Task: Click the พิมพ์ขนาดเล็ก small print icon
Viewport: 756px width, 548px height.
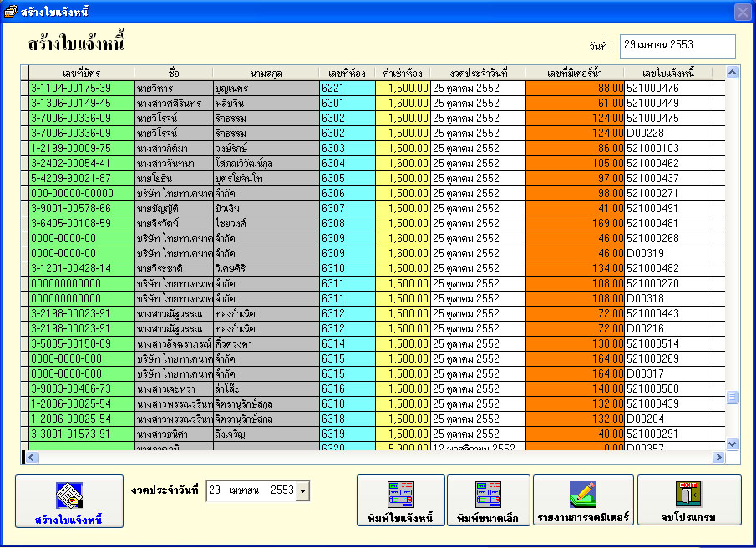Action: click(488, 494)
